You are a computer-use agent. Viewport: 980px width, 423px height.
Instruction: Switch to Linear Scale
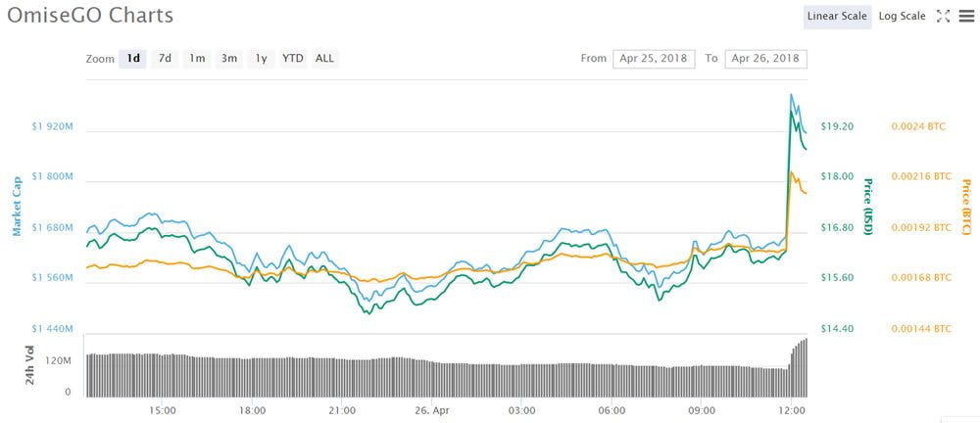coord(837,17)
